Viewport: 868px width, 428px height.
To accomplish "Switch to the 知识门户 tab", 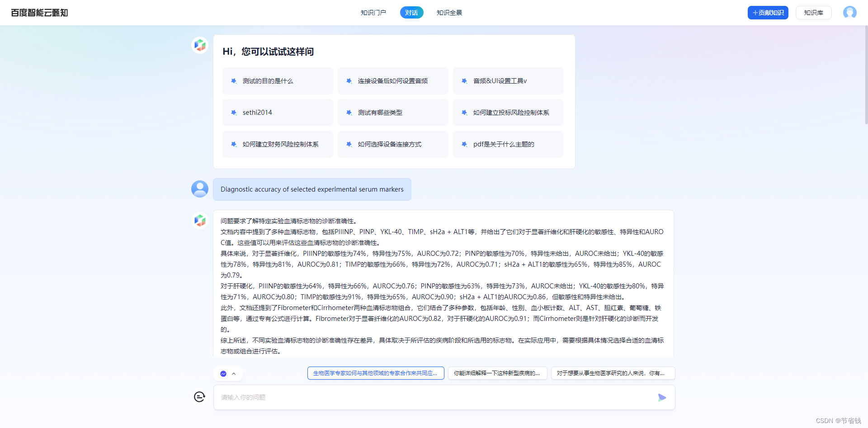I will coord(373,13).
